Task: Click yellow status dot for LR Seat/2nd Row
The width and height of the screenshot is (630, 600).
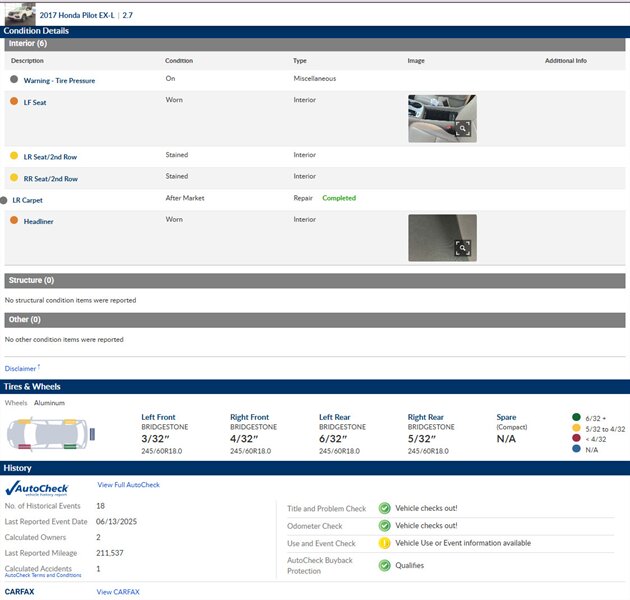Action: 14,156
